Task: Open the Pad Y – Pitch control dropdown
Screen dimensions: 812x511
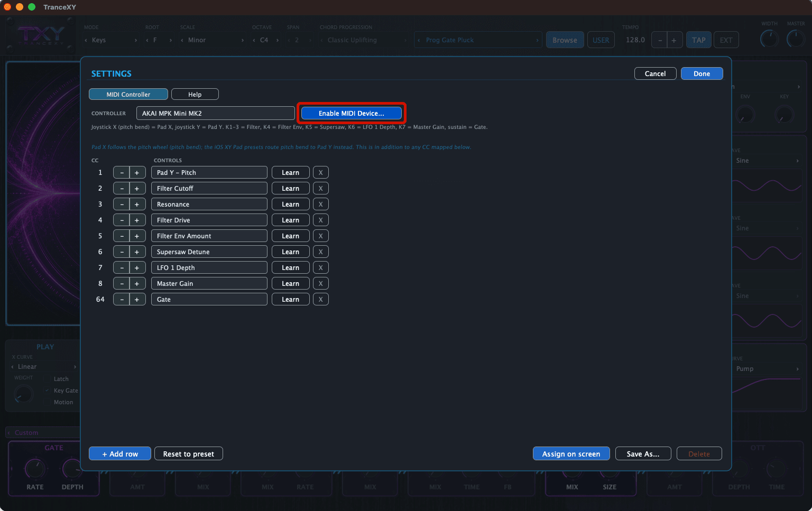Action: 209,172
